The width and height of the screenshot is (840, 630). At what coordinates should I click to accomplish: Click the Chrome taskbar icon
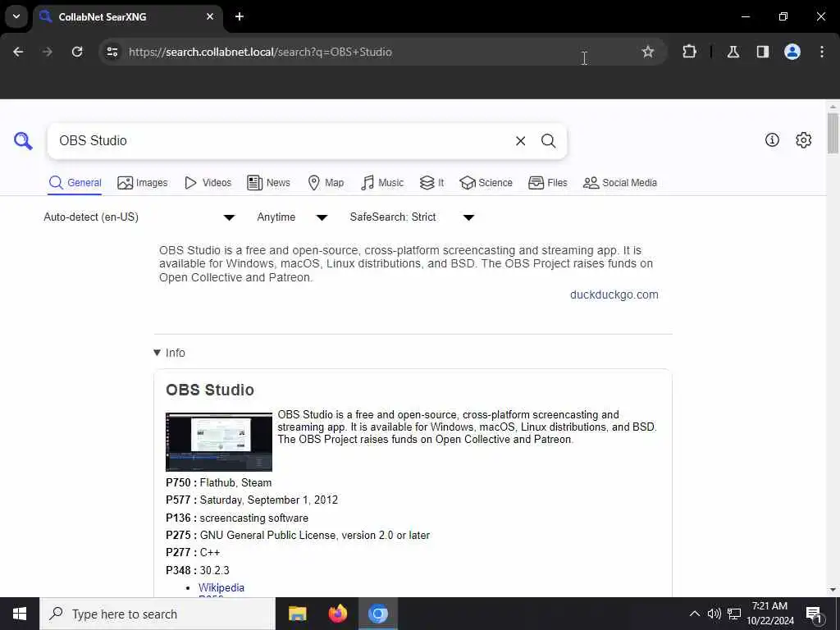click(x=377, y=614)
